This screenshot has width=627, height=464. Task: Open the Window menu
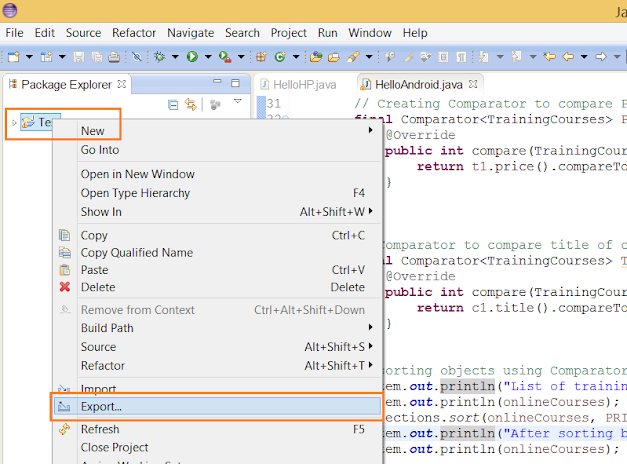(x=370, y=33)
